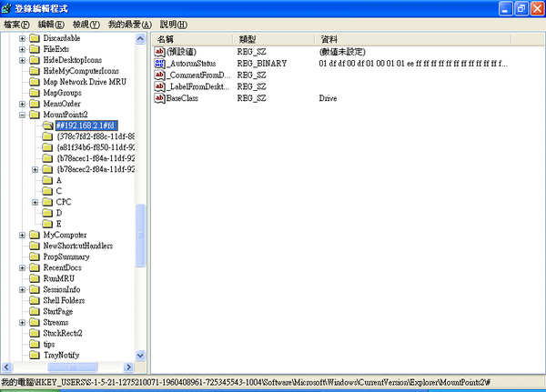
Task: Sort by the 資料 column header
Action: 413,39
